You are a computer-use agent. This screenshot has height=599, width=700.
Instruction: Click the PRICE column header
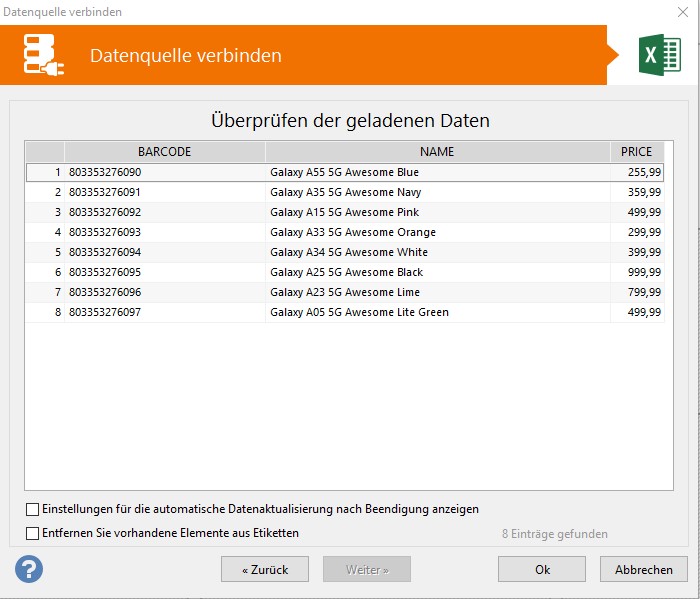click(x=636, y=152)
